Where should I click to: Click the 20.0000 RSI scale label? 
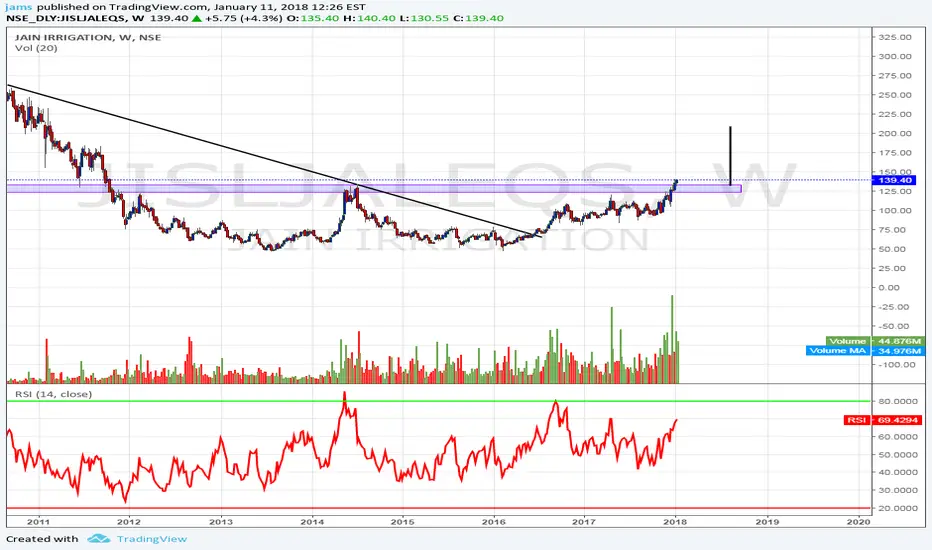click(898, 508)
